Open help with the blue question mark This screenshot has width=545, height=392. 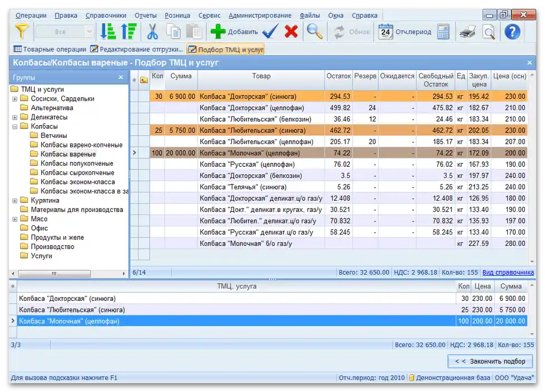point(512,32)
